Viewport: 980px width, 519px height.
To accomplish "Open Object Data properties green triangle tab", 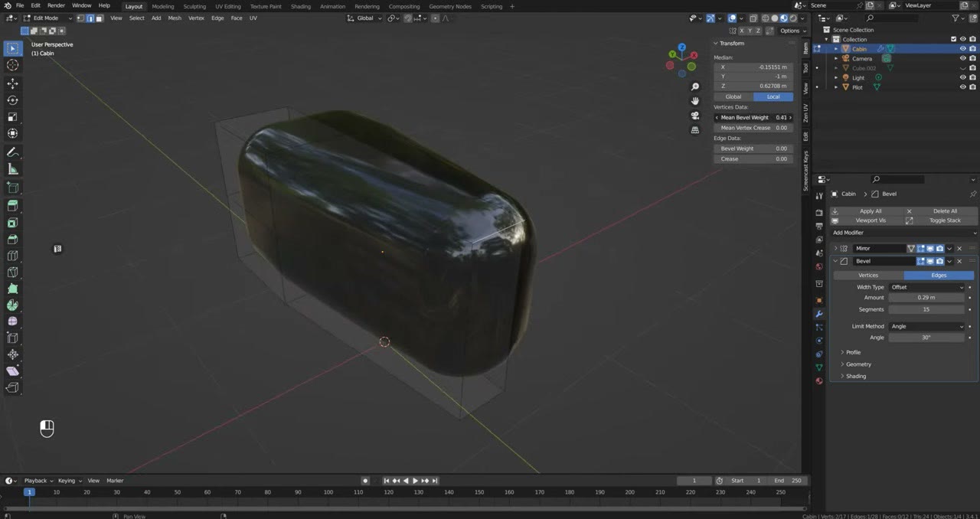I will click(819, 367).
